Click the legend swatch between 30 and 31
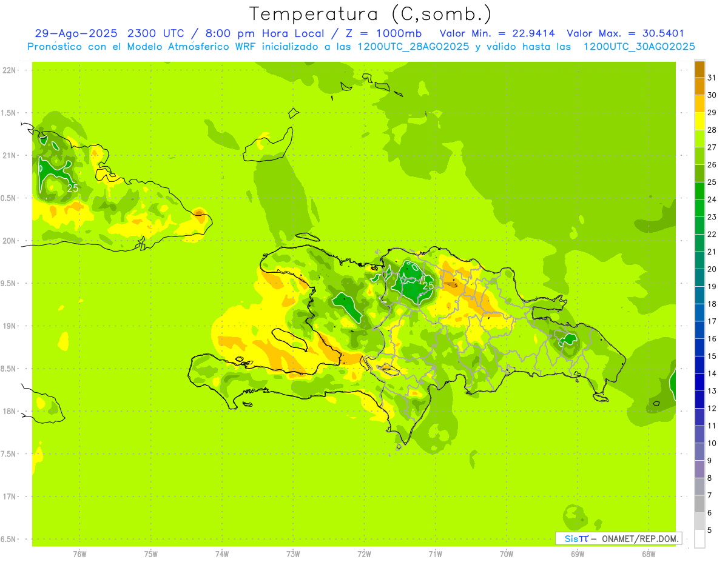728x562 pixels. point(699,86)
